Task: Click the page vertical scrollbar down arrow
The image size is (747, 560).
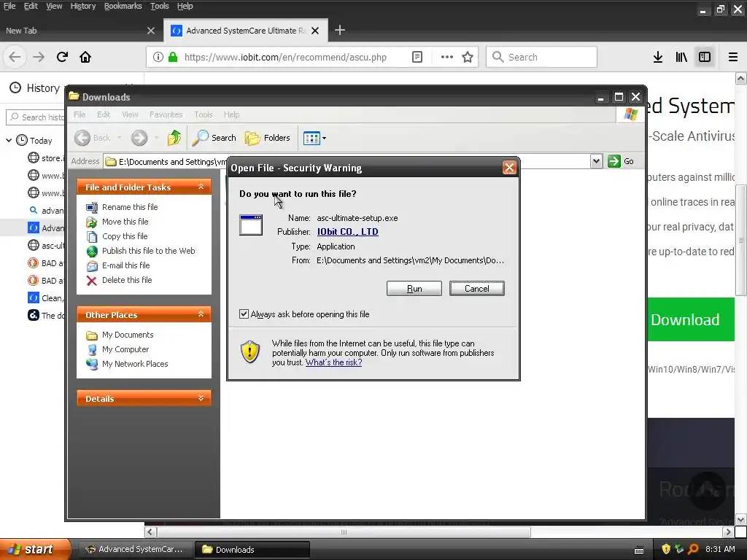Action: [x=741, y=519]
